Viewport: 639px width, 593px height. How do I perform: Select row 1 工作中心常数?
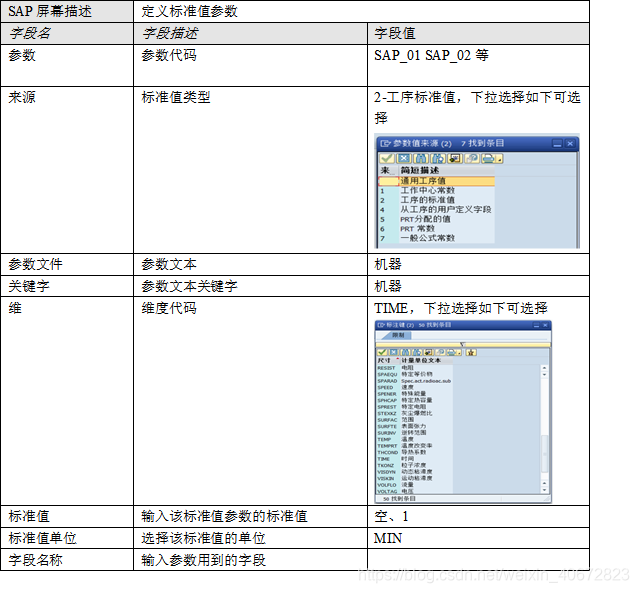(x=436, y=190)
